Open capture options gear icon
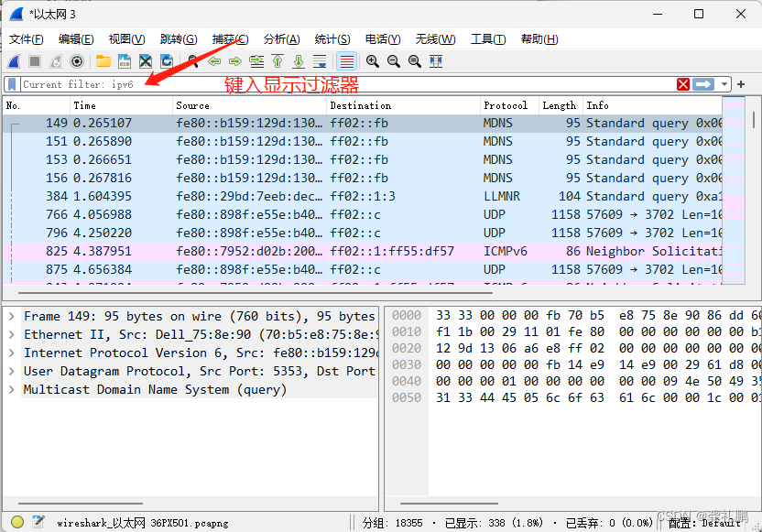 tap(77, 61)
